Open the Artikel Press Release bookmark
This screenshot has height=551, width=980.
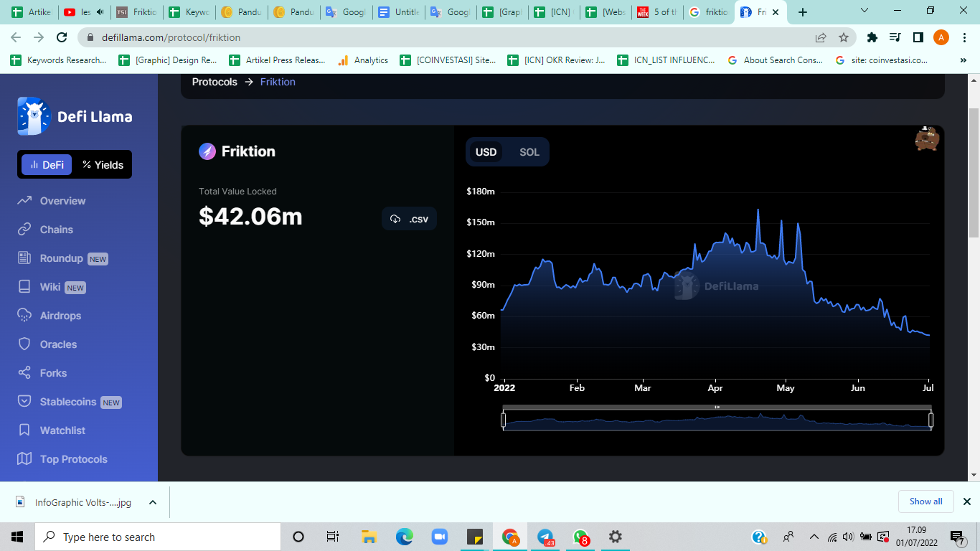point(277,60)
